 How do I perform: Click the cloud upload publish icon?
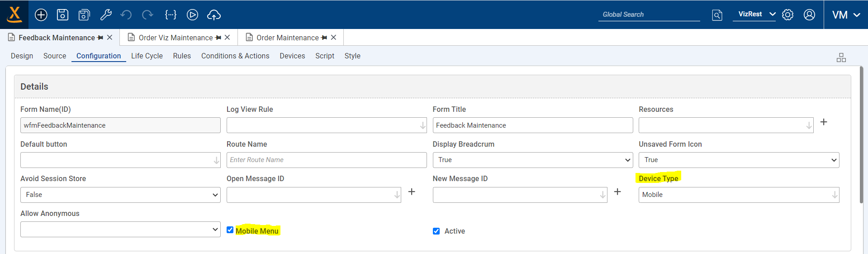point(214,15)
